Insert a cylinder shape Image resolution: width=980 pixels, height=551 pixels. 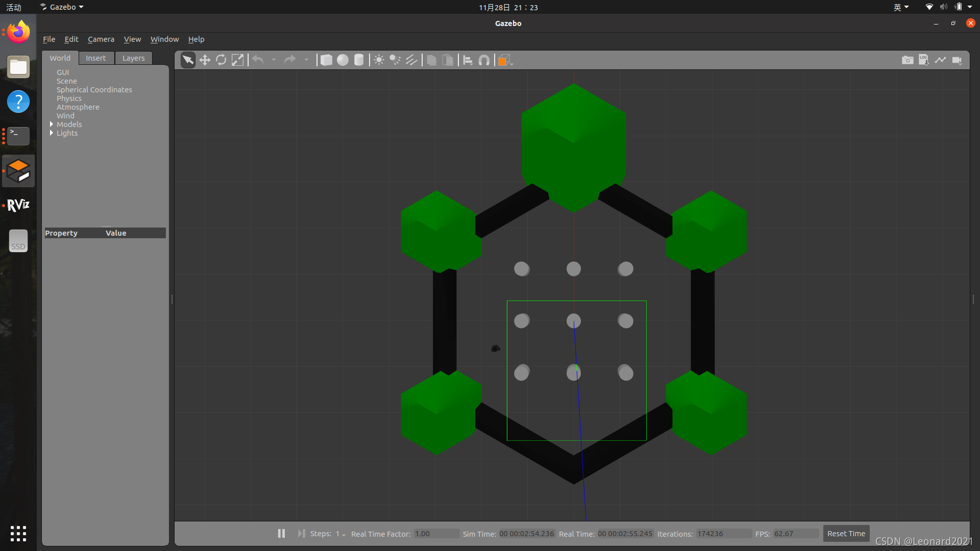pyautogui.click(x=359, y=60)
